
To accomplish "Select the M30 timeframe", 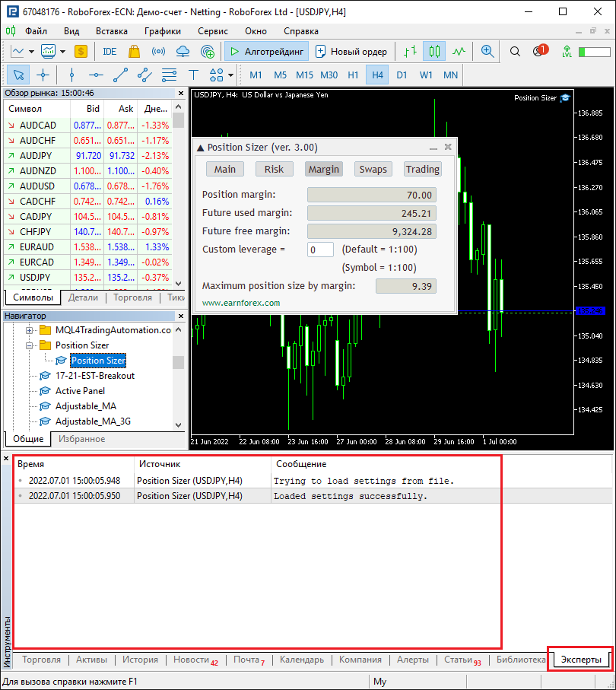I will (329, 75).
